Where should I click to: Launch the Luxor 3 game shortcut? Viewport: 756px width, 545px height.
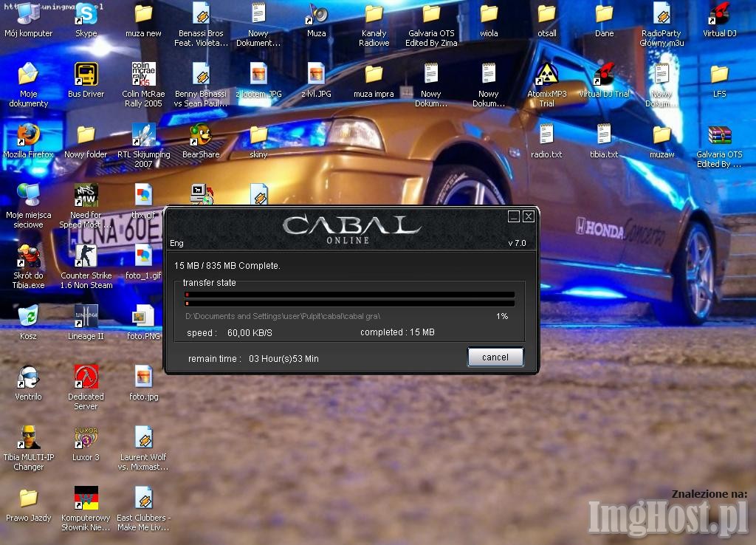(x=86, y=437)
